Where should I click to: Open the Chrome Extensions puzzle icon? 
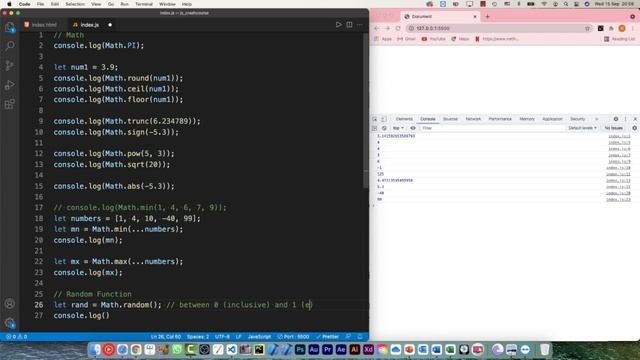coord(611,28)
